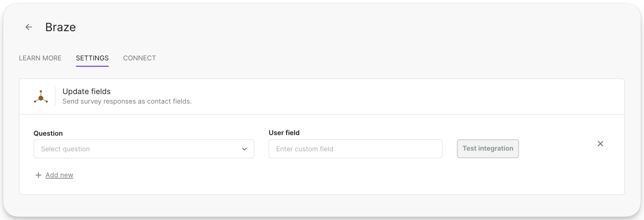Select the molecule-style icon above Send survey responses
The height and width of the screenshot is (220, 644).
tap(41, 96)
